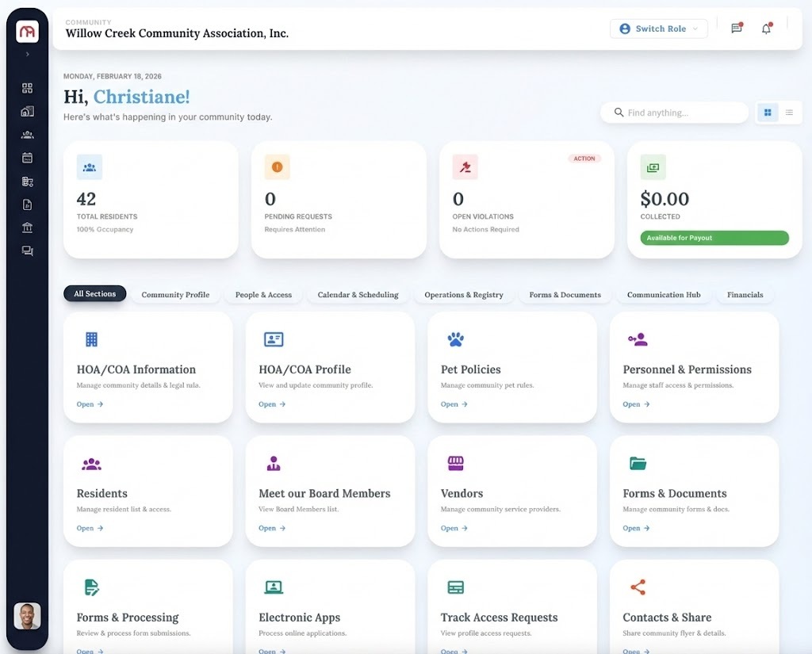
Task: Click the storefront icon on Vendors card
Action: 455,463
